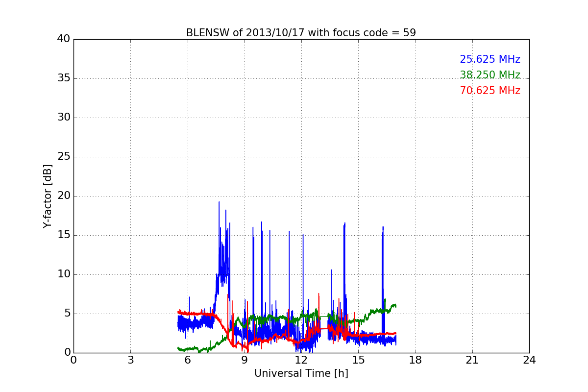Click x-axis tick label 21
588x392 pixels.
[x=472, y=360]
